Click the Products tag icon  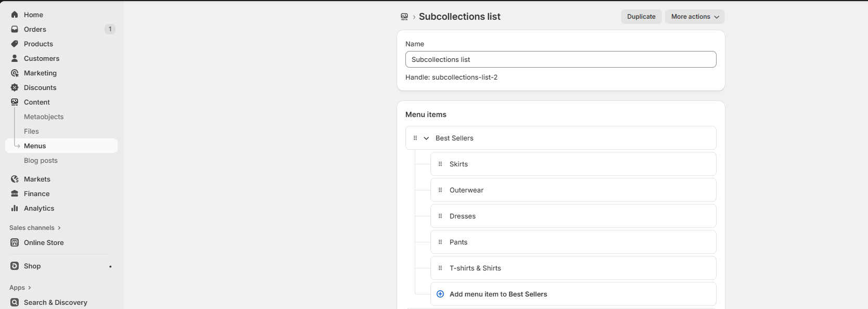pyautogui.click(x=15, y=44)
